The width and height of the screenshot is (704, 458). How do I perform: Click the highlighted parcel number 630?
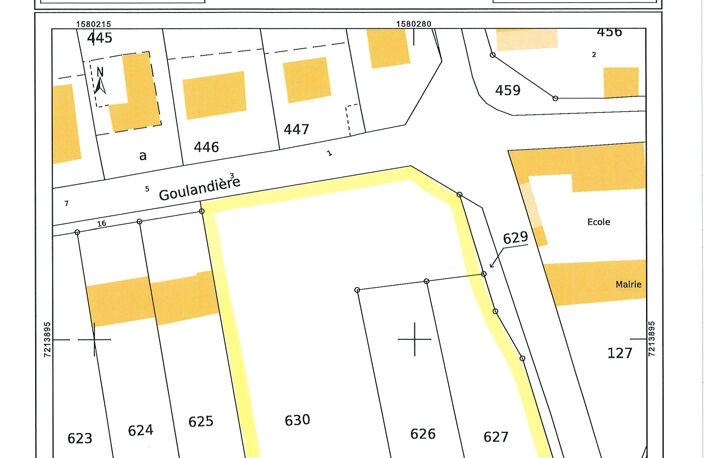297,420
